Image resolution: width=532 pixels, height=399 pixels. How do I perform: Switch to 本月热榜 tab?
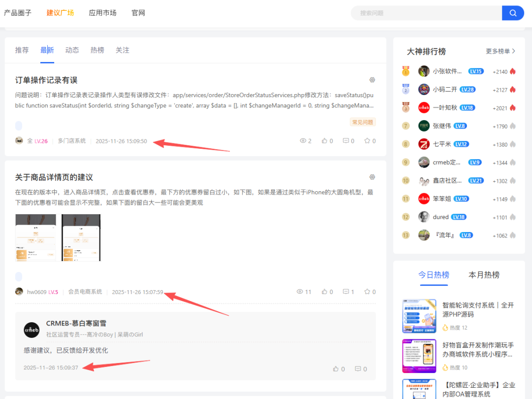tap(484, 275)
